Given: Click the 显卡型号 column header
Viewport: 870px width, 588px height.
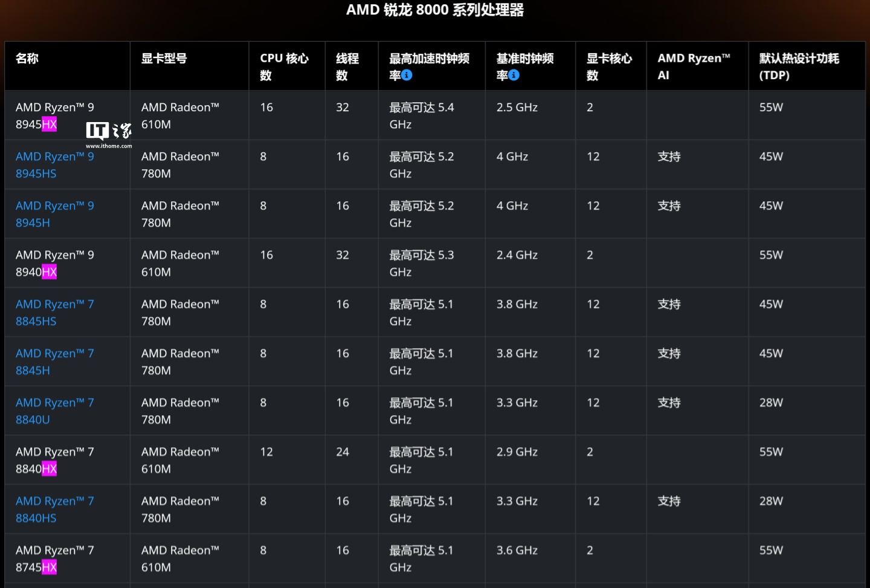Looking at the screenshot, I should 164,59.
